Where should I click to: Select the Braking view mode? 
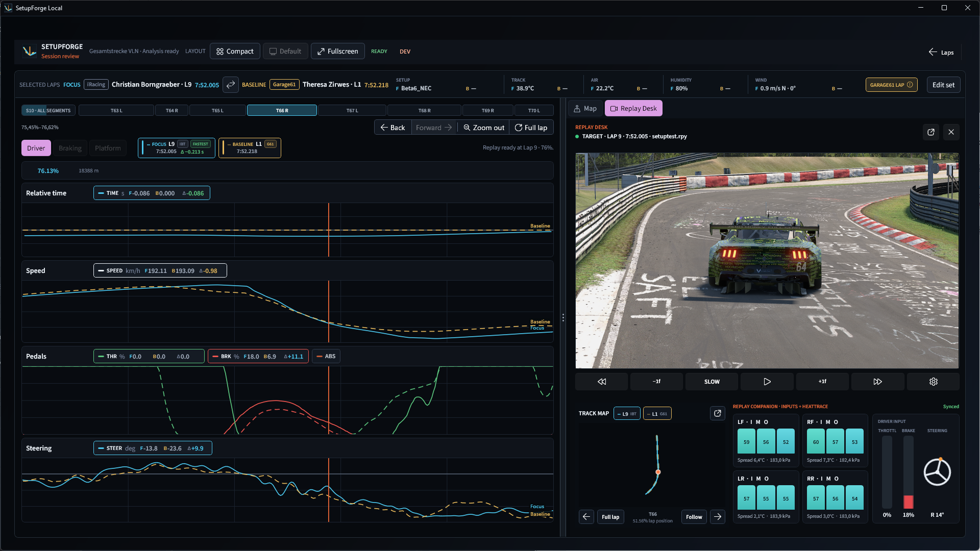pos(70,148)
